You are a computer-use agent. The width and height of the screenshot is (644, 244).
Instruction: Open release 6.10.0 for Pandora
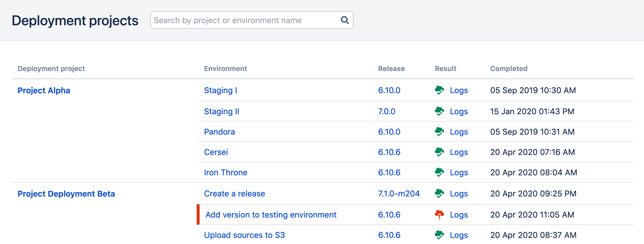point(389,132)
